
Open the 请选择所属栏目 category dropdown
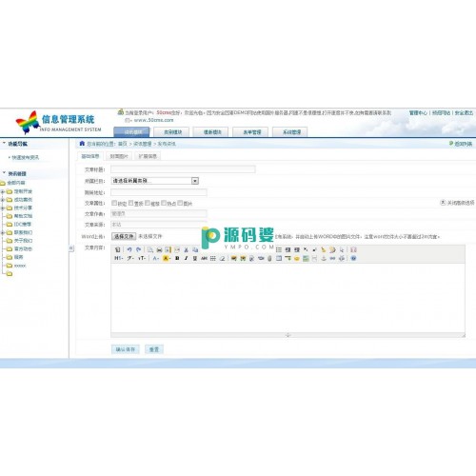click(x=155, y=181)
